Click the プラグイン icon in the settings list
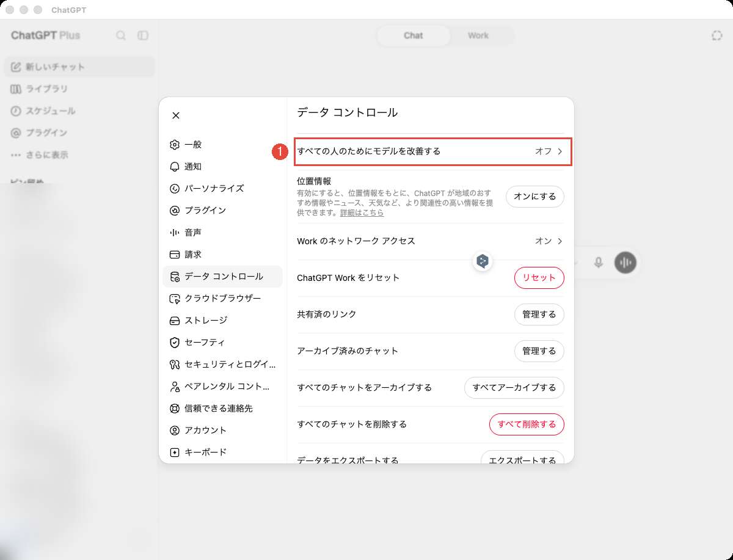Viewport: 733px width, 560px height. pyautogui.click(x=175, y=211)
